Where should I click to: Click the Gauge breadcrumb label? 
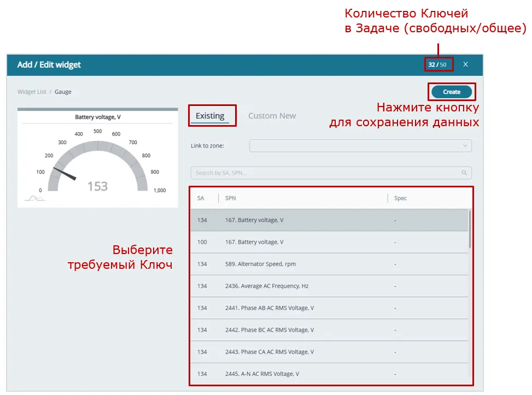click(x=63, y=92)
